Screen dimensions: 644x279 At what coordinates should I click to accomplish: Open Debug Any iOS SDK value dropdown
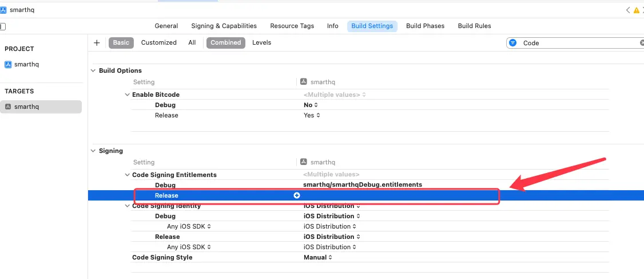click(330, 226)
